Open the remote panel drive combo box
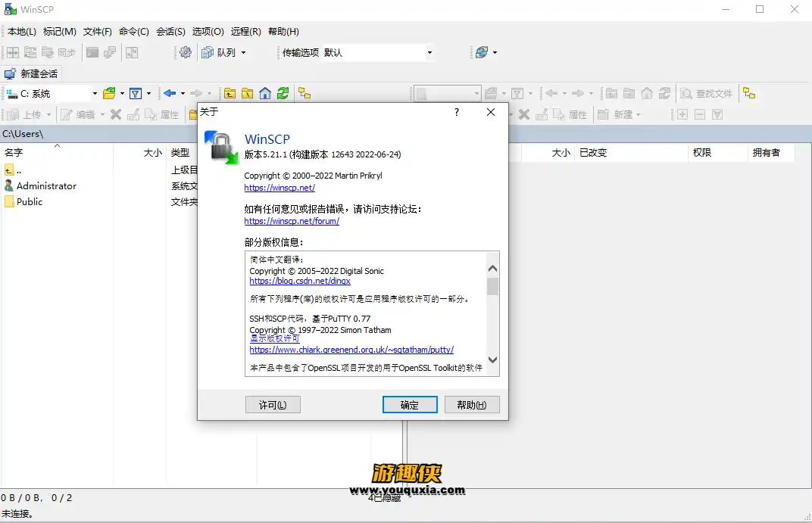 click(x=448, y=94)
